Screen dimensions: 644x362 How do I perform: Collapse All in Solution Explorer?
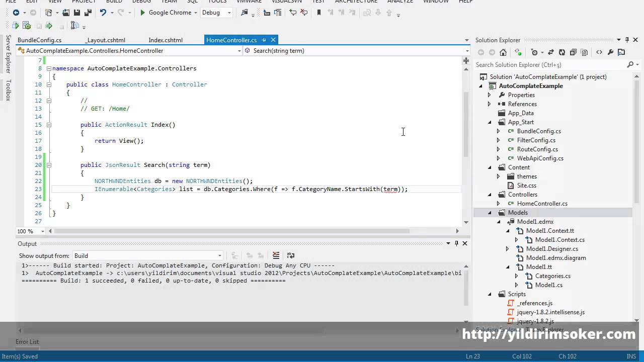[573, 52]
